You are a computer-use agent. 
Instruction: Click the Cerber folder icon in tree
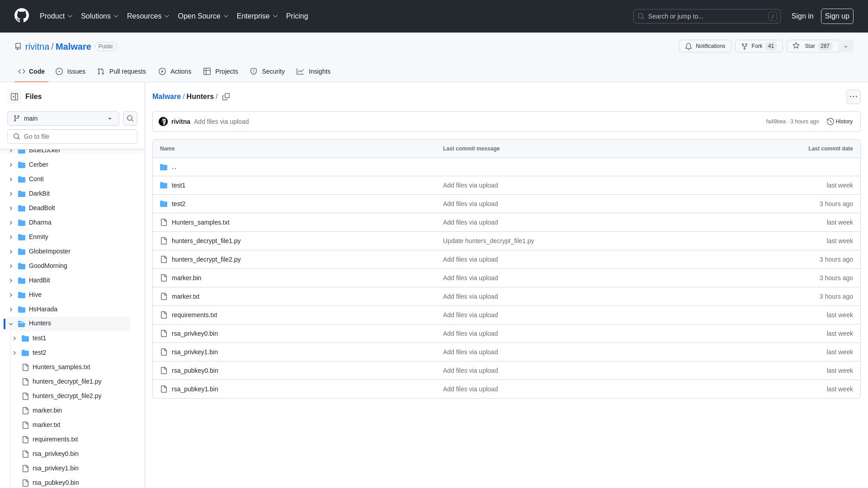[x=22, y=165]
